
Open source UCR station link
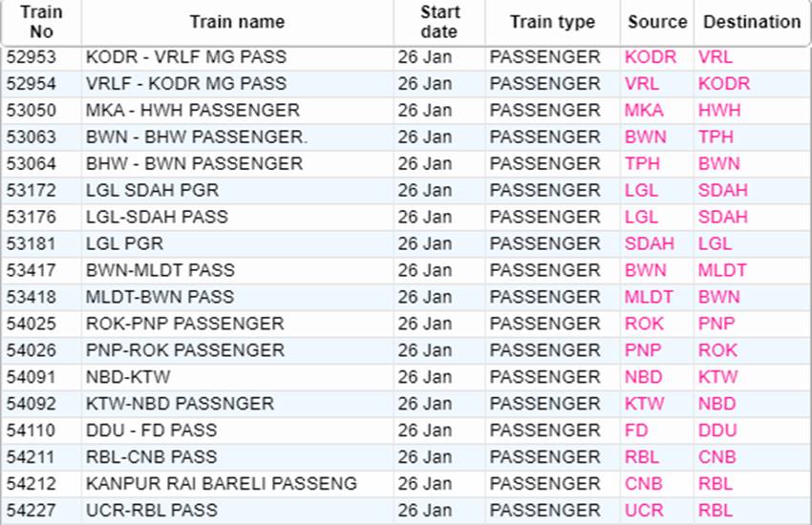click(x=644, y=511)
